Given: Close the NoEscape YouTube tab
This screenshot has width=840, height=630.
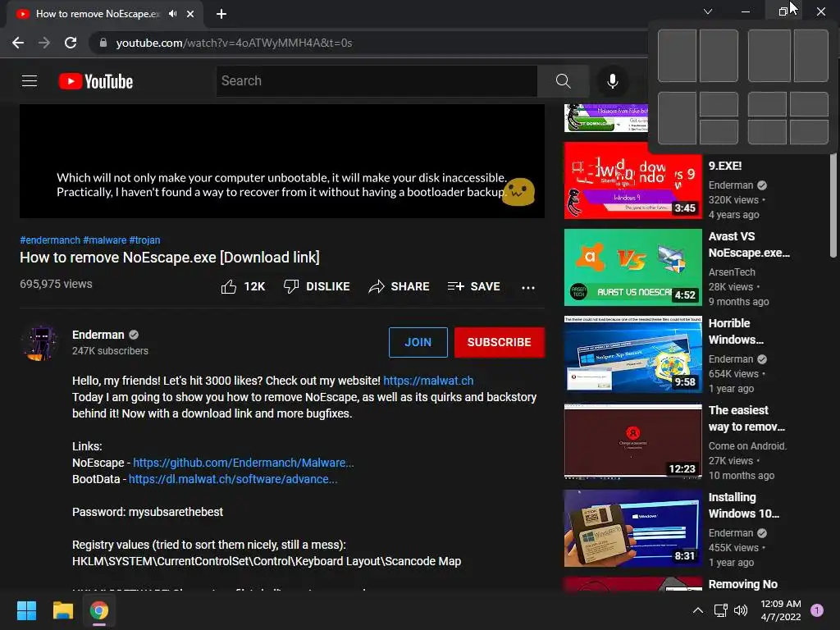Looking at the screenshot, I should click(190, 14).
